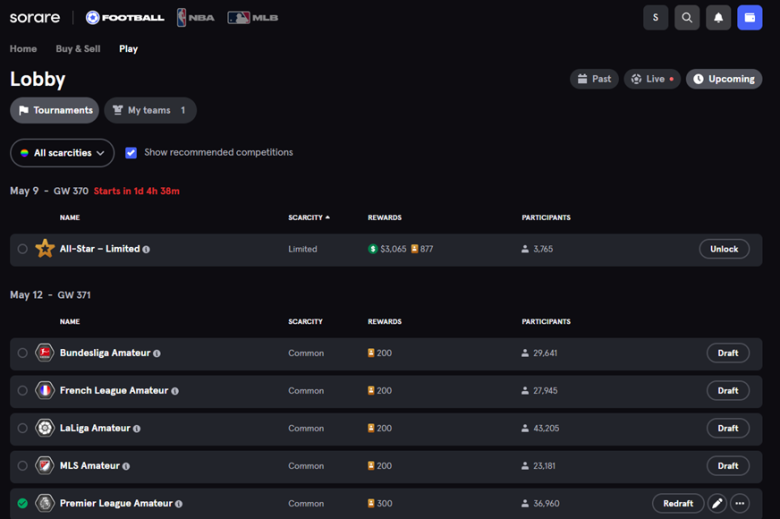Click the LaLiga Amateur tournament name
Image resolution: width=780 pixels, height=519 pixels.
(95, 428)
